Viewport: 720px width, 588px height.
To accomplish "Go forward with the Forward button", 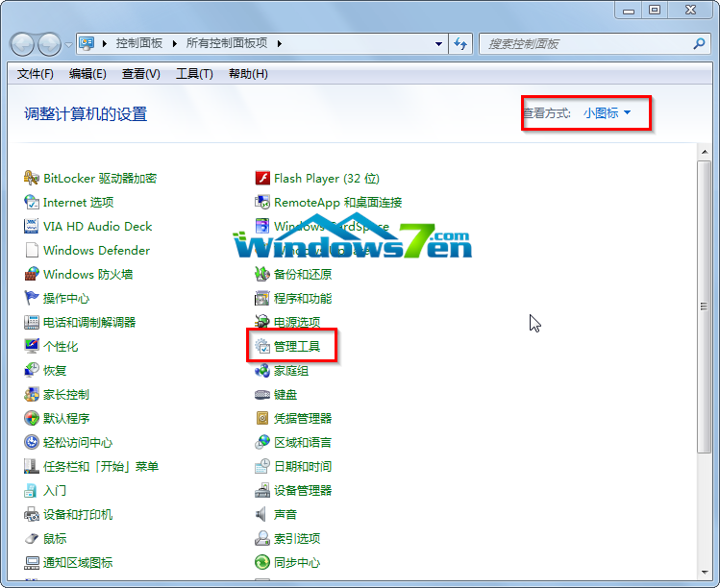I will click(49, 44).
